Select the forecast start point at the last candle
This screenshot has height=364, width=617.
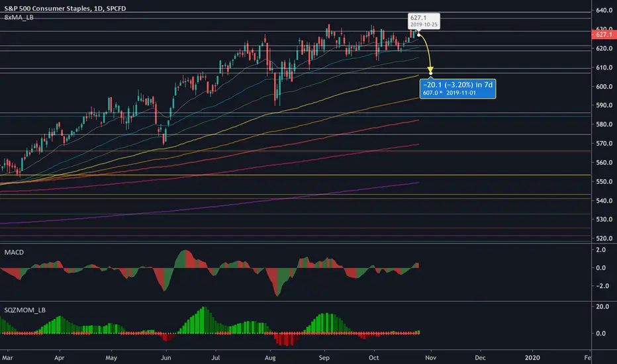click(x=418, y=36)
